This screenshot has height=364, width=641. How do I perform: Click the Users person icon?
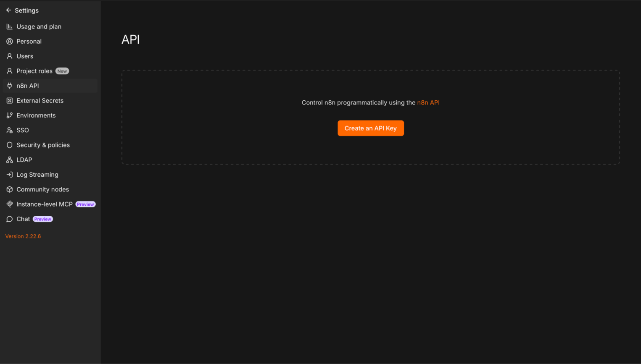[x=9, y=56]
